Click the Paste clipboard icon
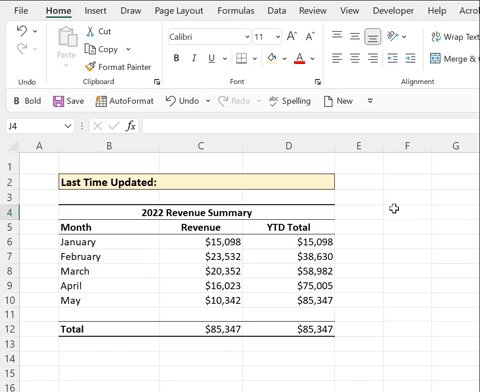 coord(68,37)
